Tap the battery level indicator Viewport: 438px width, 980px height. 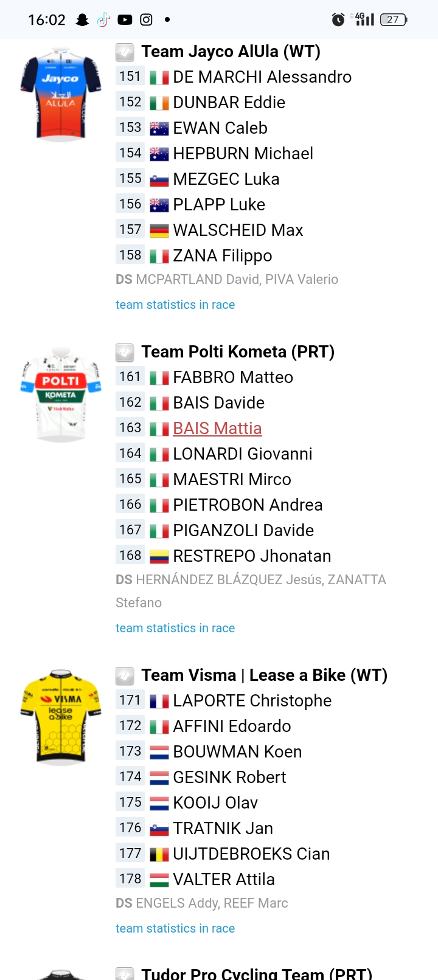tap(394, 20)
